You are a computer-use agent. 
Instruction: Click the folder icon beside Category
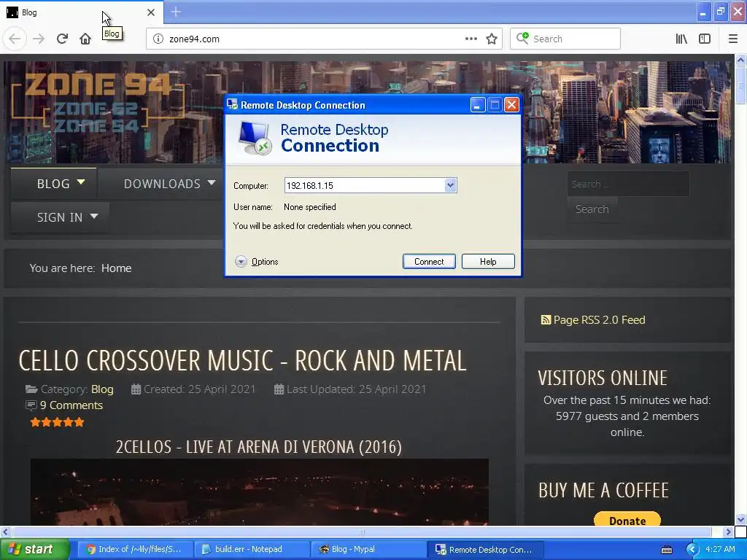click(31, 389)
